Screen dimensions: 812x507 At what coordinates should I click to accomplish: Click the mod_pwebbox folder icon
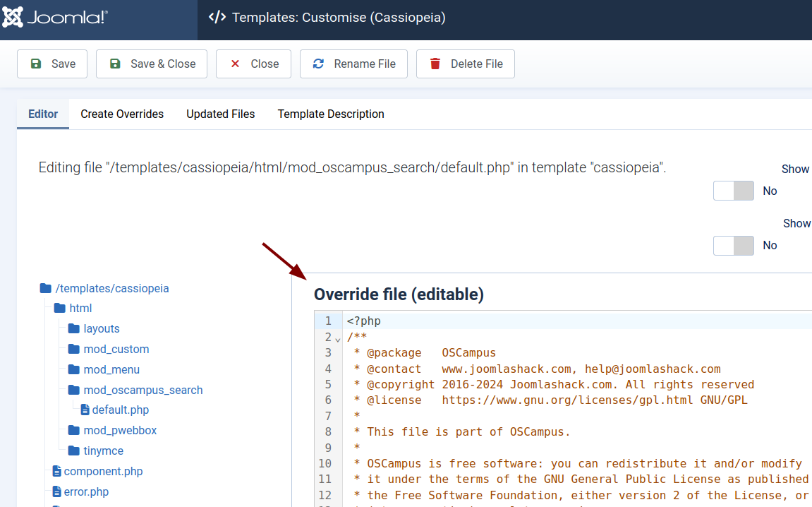(x=74, y=430)
